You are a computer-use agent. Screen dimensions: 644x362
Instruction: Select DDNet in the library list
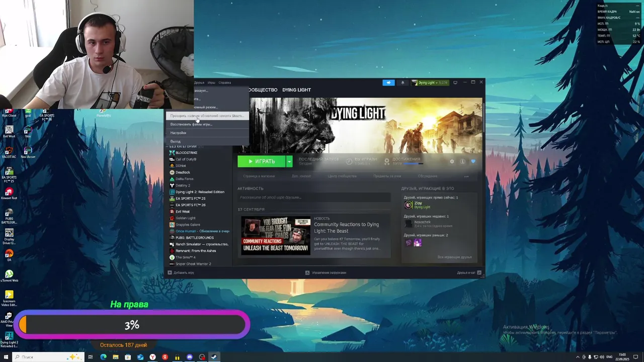tap(181, 166)
